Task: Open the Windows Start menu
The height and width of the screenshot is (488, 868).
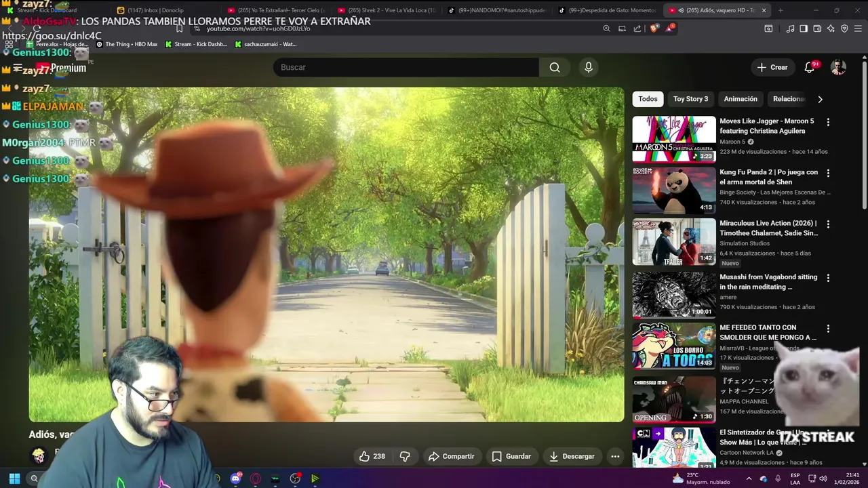Action: [14, 479]
